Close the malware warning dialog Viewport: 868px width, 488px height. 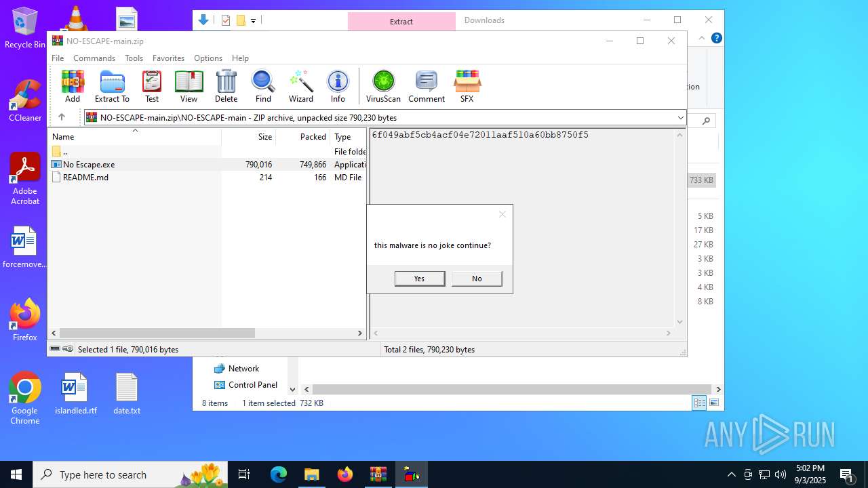pyautogui.click(x=502, y=214)
